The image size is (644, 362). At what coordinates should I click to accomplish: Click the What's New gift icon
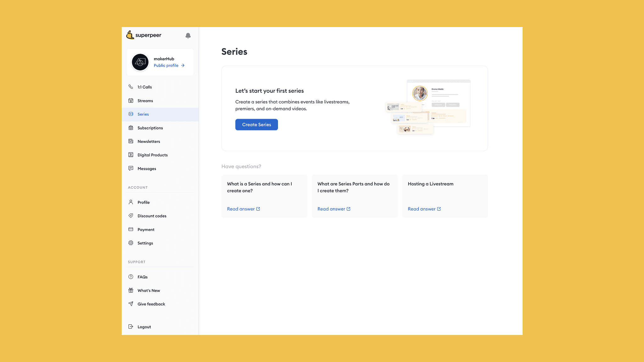pyautogui.click(x=131, y=290)
